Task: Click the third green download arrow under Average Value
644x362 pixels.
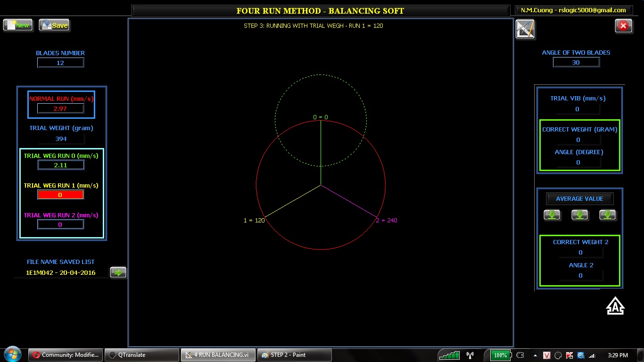Action: tap(607, 215)
